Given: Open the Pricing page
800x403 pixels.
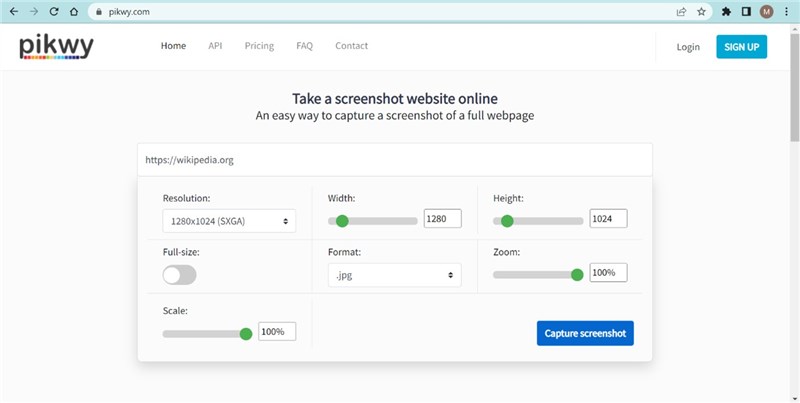Looking at the screenshot, I should click(259, 46).
